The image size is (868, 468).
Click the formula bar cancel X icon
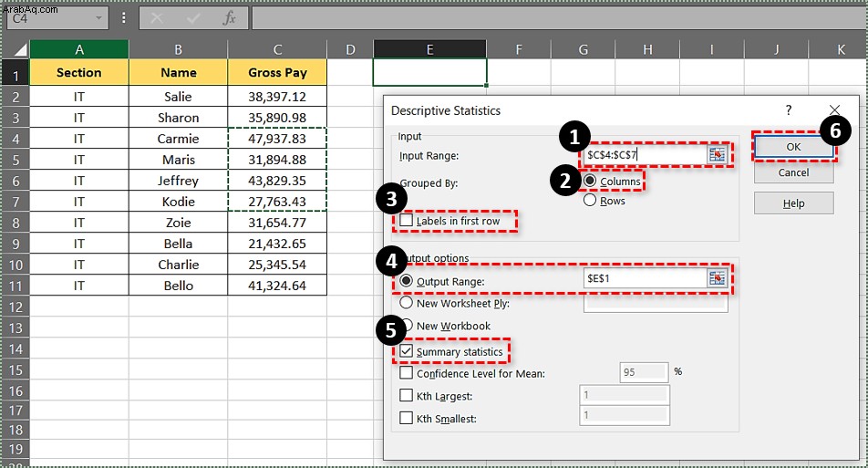click(157, 19)
